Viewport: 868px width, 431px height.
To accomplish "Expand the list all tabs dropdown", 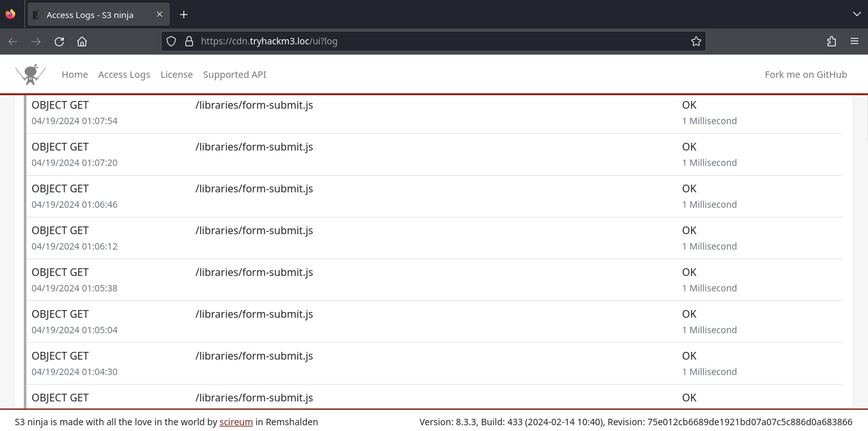I will pos(856,14).
